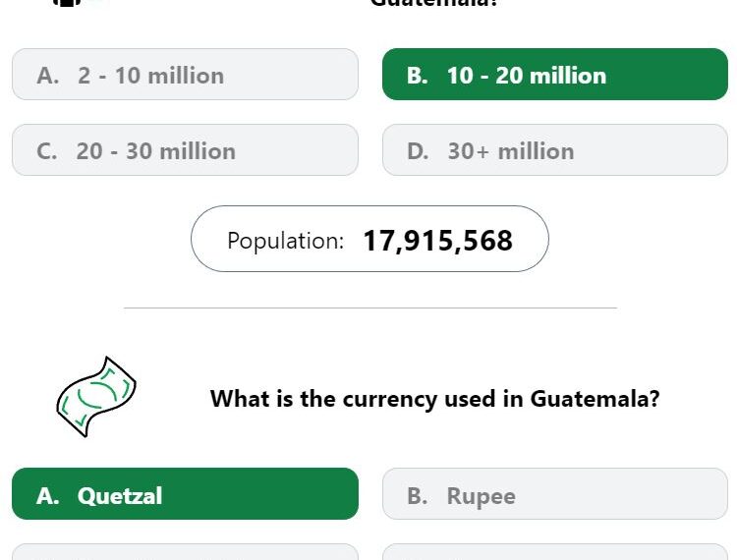Click the horizontal divider between questions
Image resolution: width=737 pixels, height=560 pixels.
coord(370,308)
